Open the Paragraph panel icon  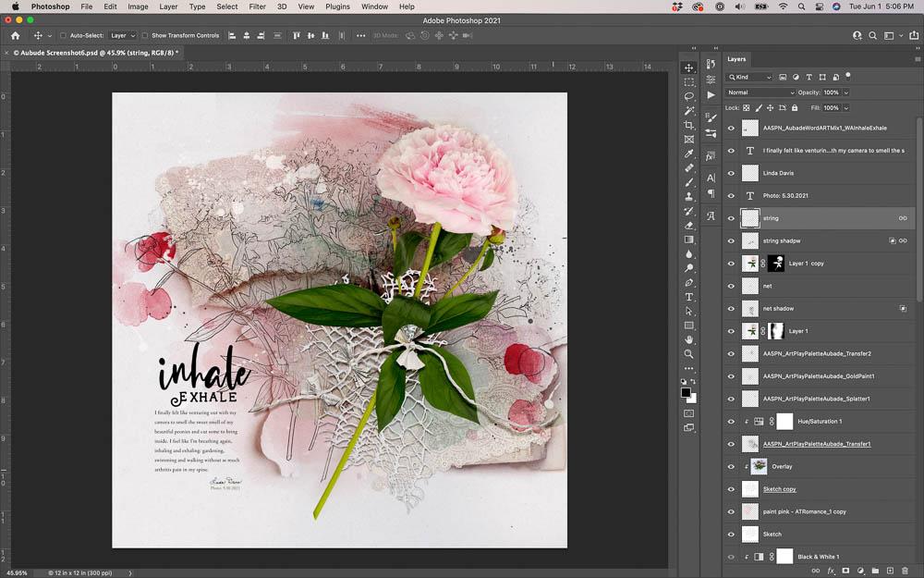click(x=711, y=193)
